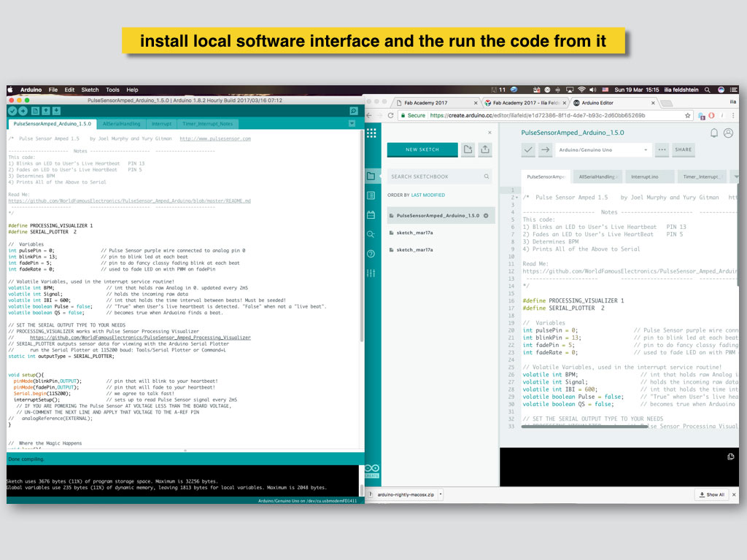Open the Help menu in menu bar
Screen dimensions: 747x560
click(x=132, y=90)
